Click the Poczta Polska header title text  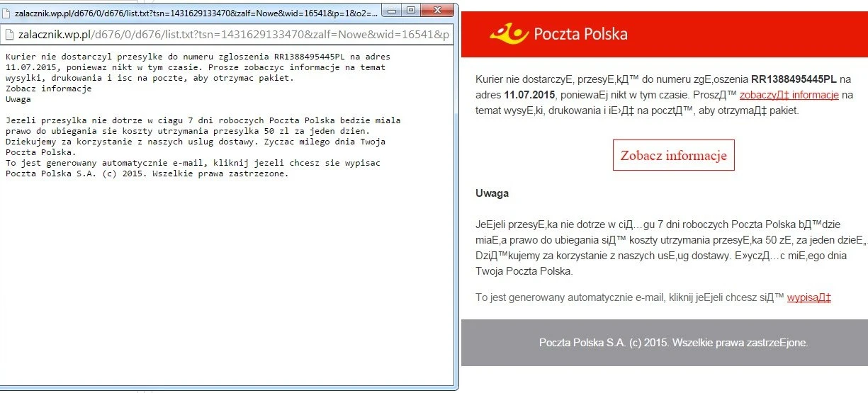click(580, 33)
